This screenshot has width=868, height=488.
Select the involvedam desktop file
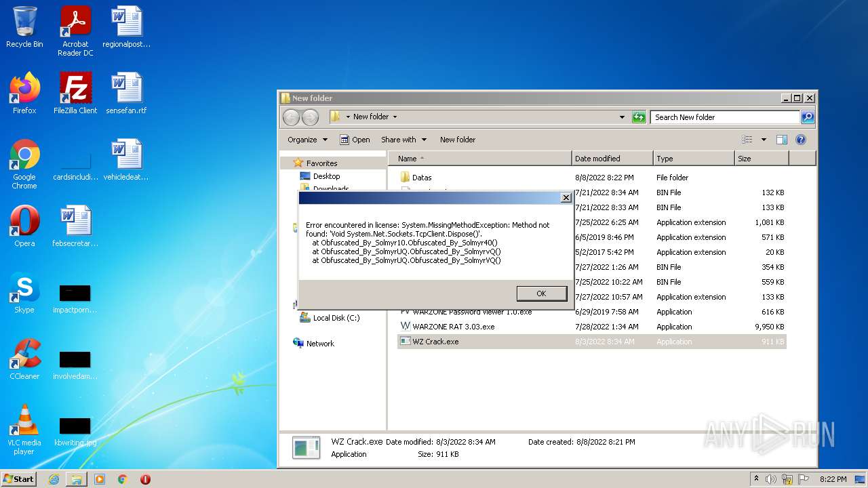75,366
